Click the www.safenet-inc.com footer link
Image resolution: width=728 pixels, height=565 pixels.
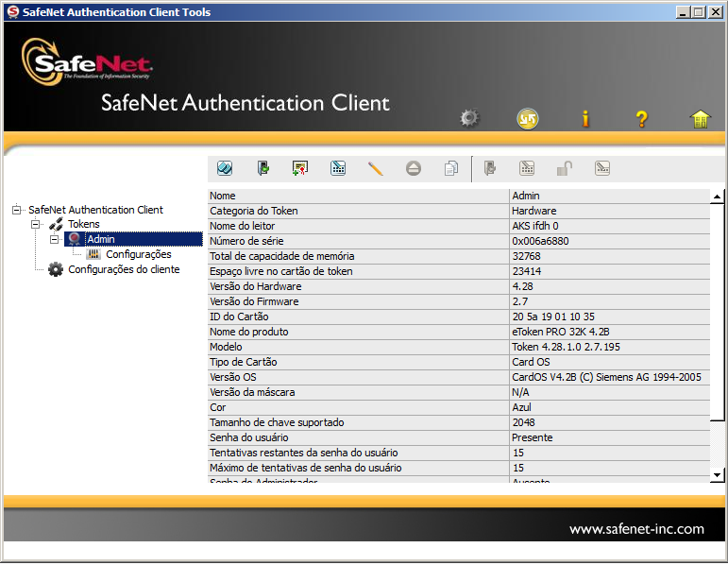pos(636,529)
